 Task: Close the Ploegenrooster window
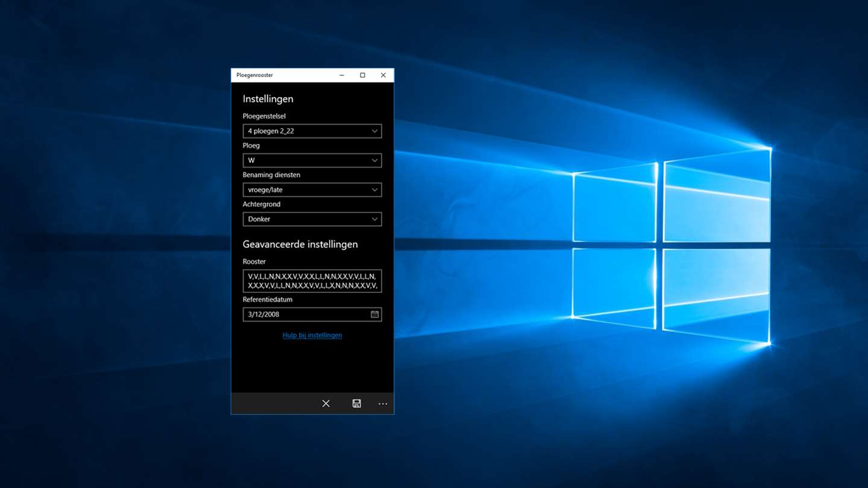383,75
